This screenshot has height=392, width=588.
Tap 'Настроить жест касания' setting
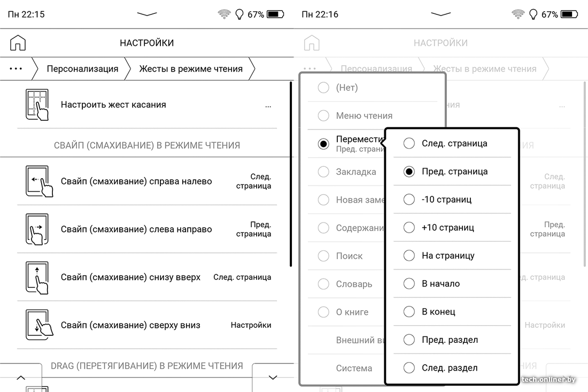click(x=113, y=105)
